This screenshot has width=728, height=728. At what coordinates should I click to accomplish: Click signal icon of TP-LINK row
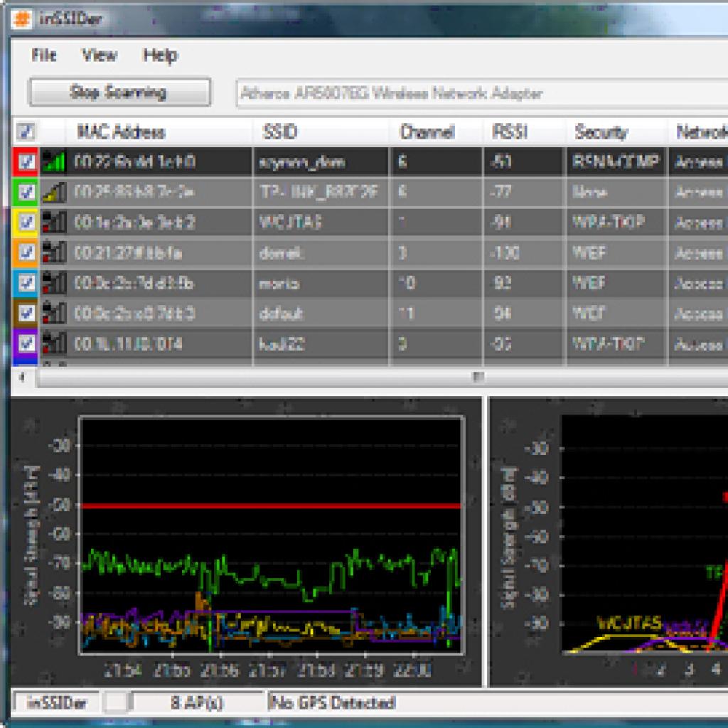pos(53,192)
